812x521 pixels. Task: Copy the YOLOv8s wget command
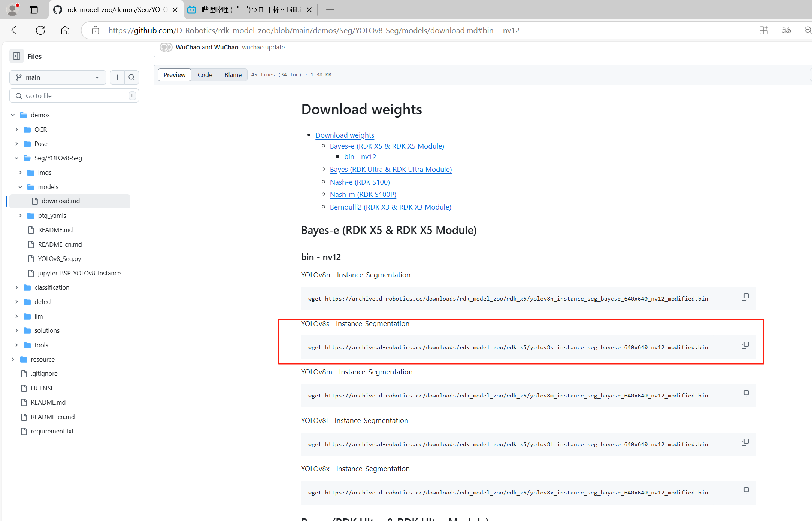745,345
